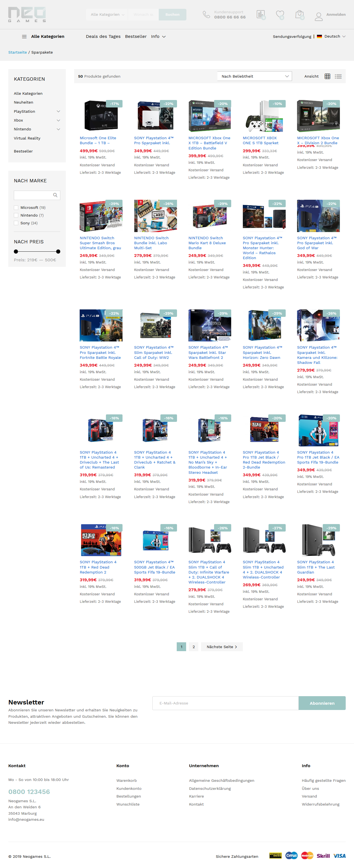Click the left price slider handle
The image size is (354, 868).
[x=16, y=251]
